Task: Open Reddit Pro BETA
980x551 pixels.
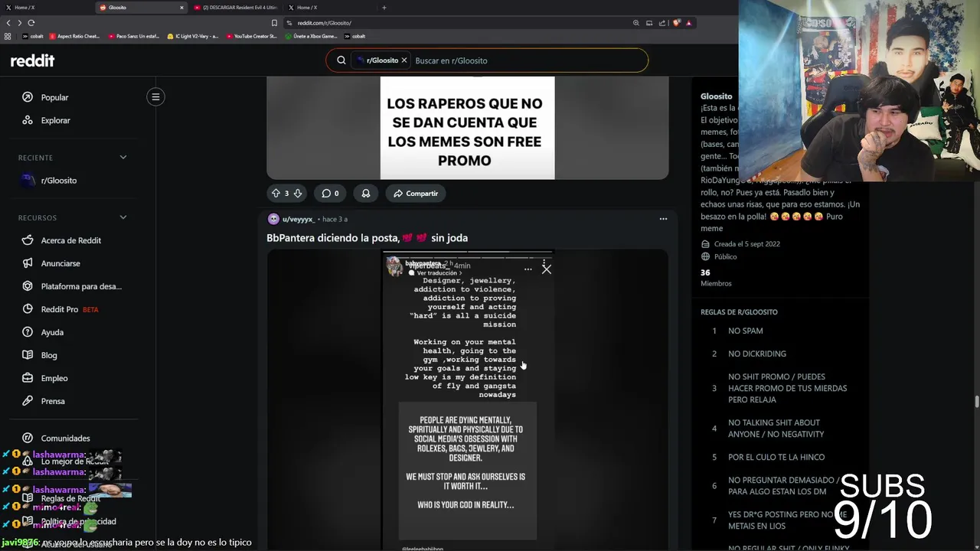Action: pos(70,309)
